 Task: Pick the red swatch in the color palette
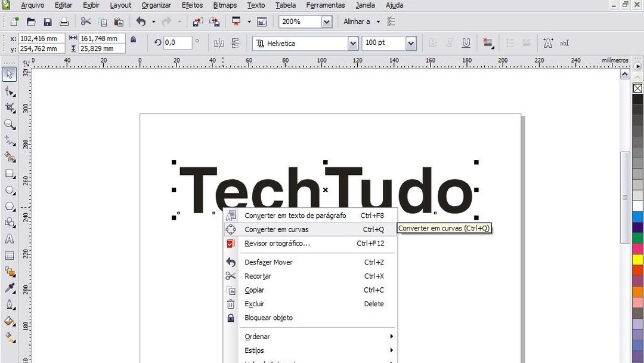(x=636, y=270)
